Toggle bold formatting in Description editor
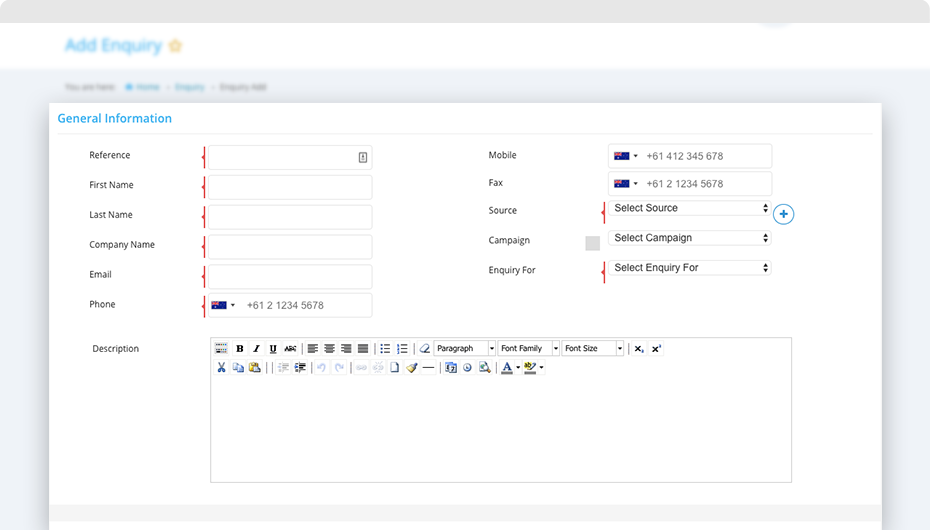 [x=240, y=349]
